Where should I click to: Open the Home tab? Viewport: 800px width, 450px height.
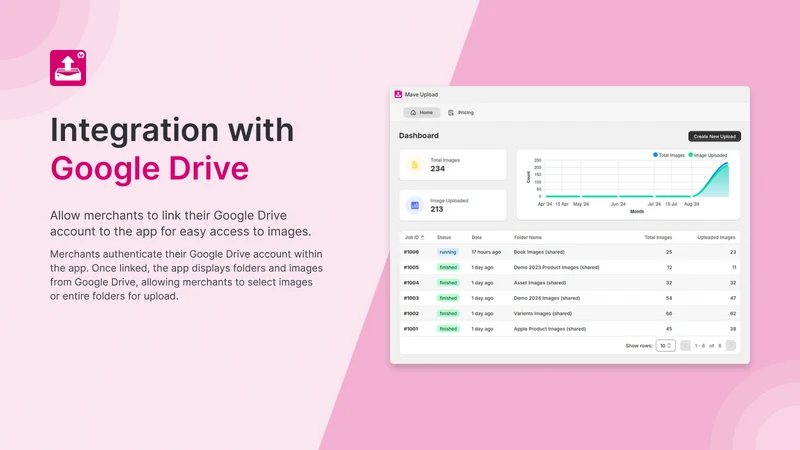point(421,112)
